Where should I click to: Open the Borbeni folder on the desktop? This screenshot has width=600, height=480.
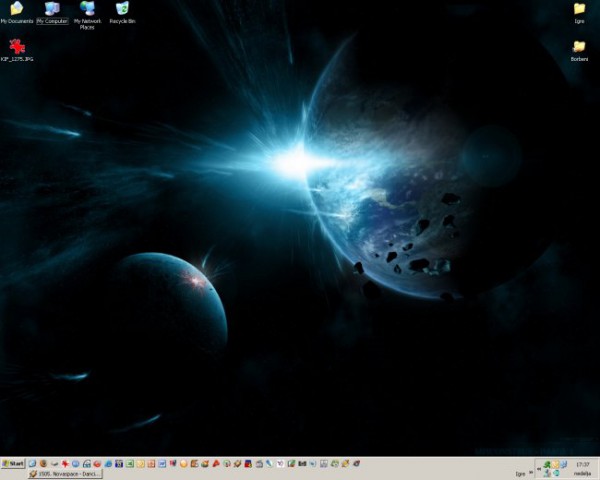[579, 51]
